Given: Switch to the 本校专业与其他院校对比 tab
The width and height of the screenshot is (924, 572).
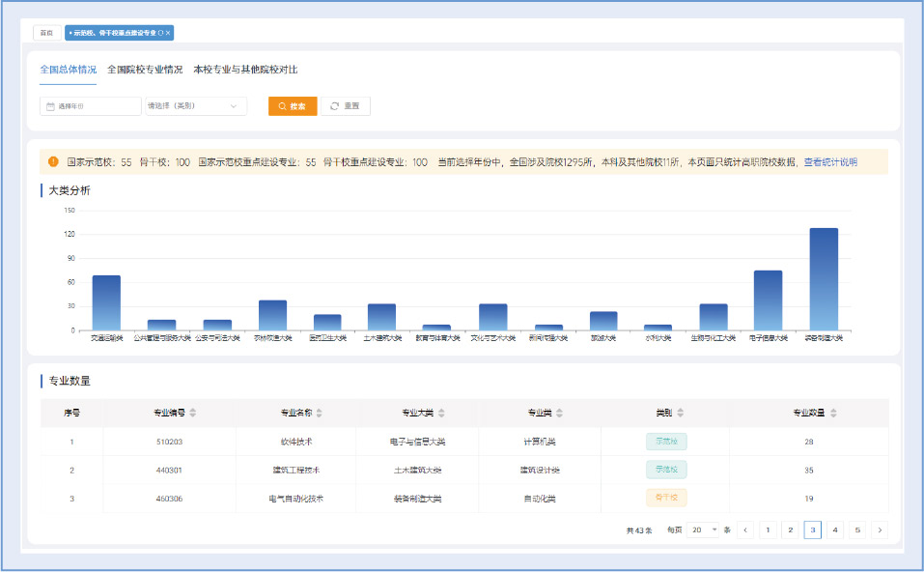Looking at the screenshot, I should tap(245, 70).
